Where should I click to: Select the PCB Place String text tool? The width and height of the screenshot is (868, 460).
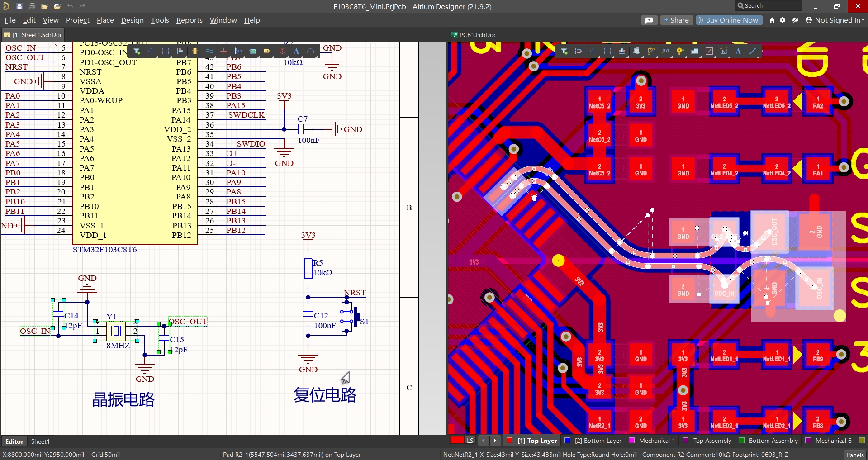pos(738,51)
